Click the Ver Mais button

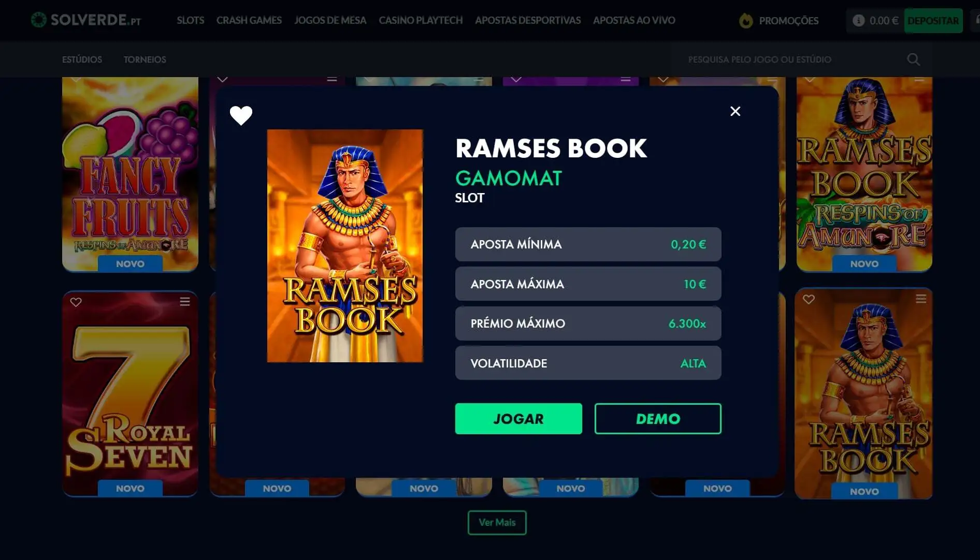(497, 523)
